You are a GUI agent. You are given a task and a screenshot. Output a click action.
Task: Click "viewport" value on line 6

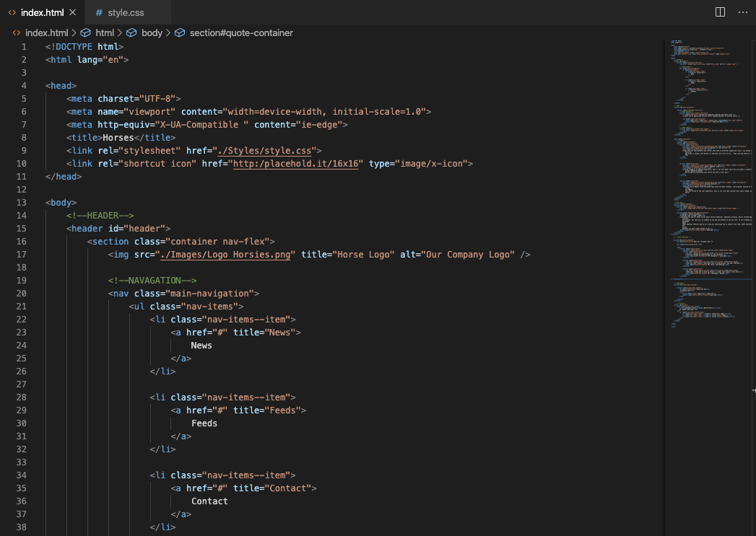(149, 112)
